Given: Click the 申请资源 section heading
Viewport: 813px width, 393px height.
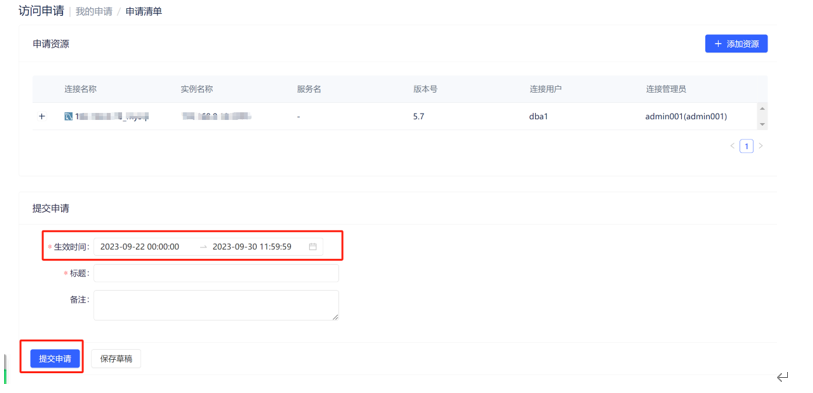Looking at the screenshot, I should (x=51, y=44).
